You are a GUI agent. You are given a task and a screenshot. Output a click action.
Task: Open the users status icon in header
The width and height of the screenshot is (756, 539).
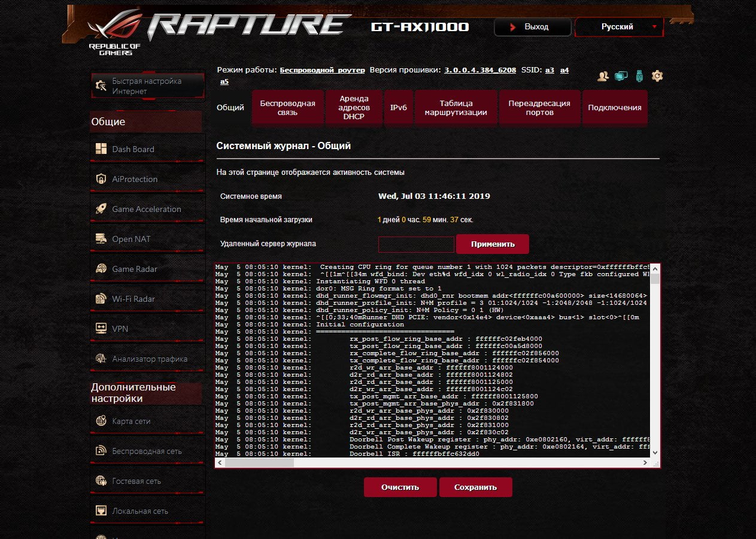603,76
